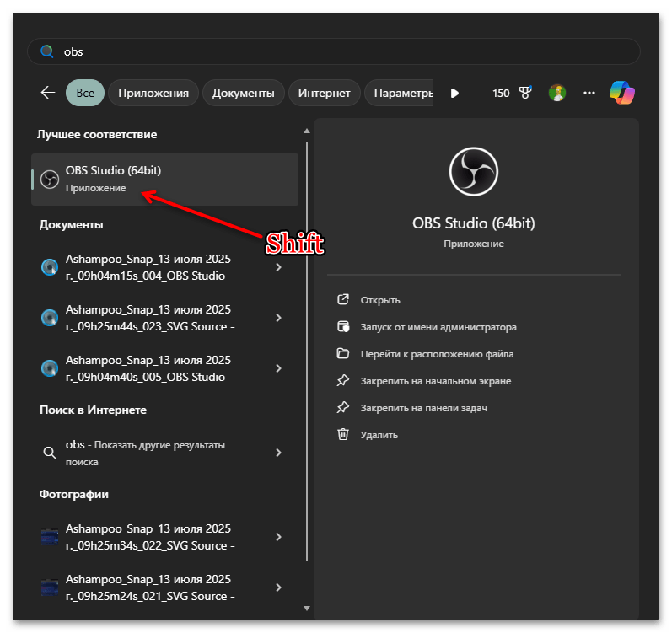Launch the Copilot icon
672x633 pixels.
coord(622,93)
